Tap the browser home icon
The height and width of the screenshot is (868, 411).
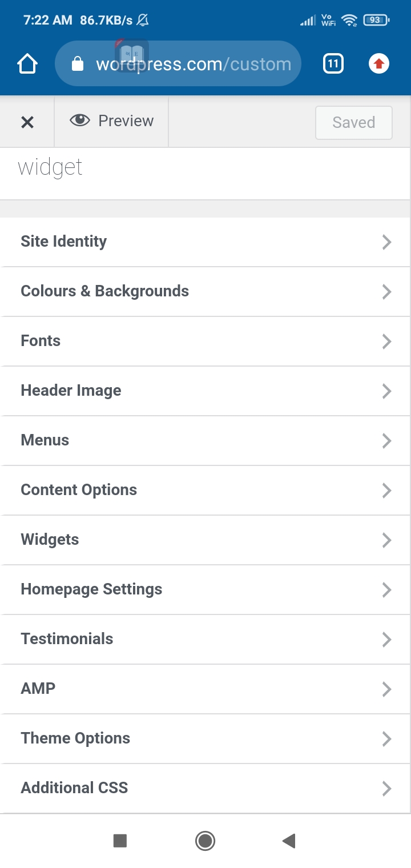pyautogui.click(x=27, y=64)
